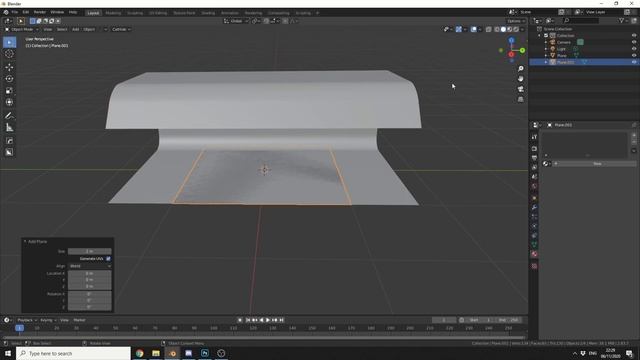Switch to the Modeling workspace tab
Viewport: 640px width, 360px height.
[x=113, y=13]
